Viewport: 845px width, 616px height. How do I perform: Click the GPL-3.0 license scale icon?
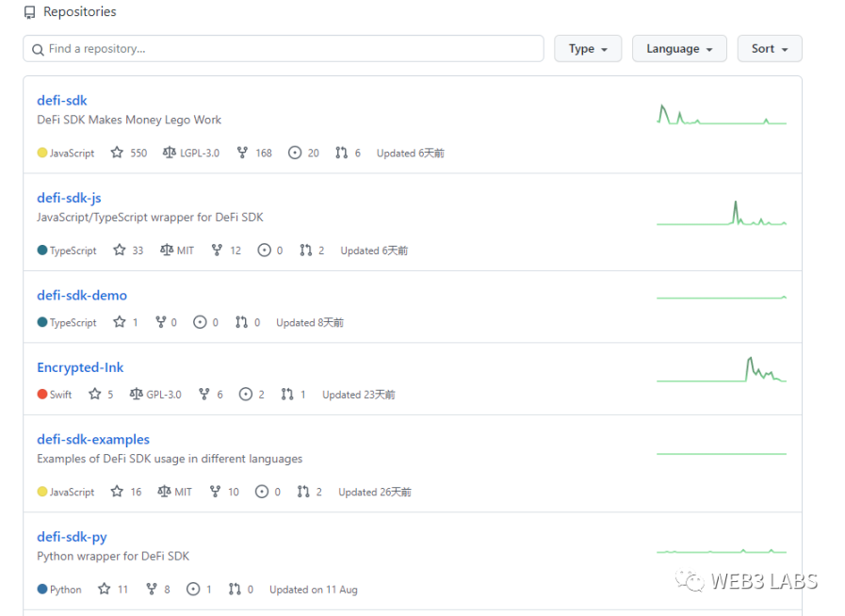pyautogui.click(x=137, y=394)
